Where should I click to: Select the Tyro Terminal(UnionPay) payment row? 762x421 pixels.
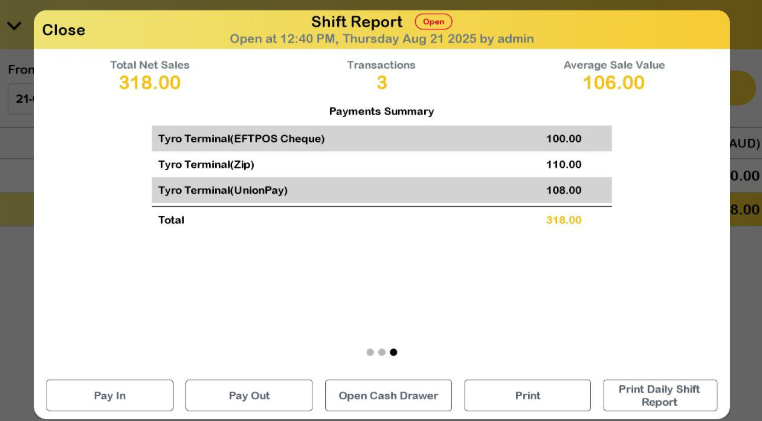click(381, 190)
